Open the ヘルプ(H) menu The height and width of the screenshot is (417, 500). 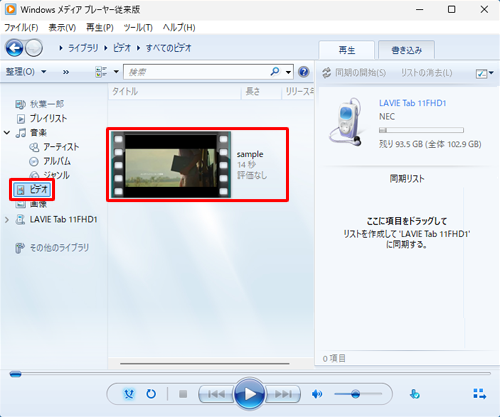[x=179, y=27]
